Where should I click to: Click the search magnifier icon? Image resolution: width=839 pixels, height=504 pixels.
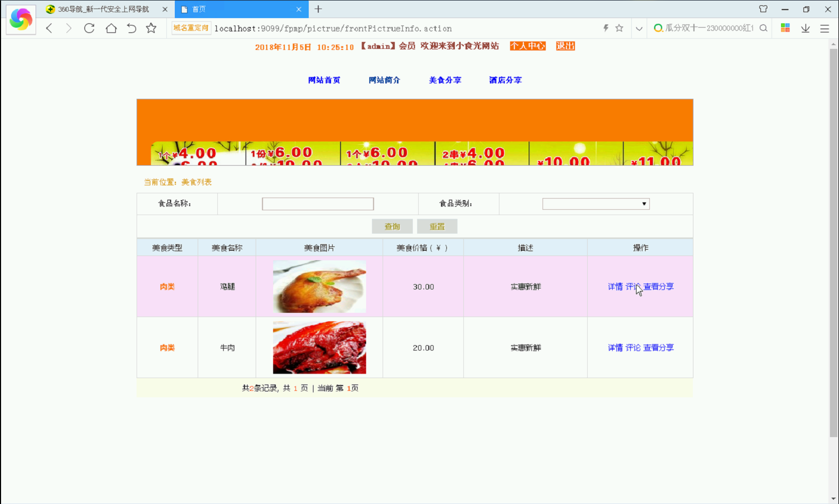pyautogui.click(x=764, y=28)
